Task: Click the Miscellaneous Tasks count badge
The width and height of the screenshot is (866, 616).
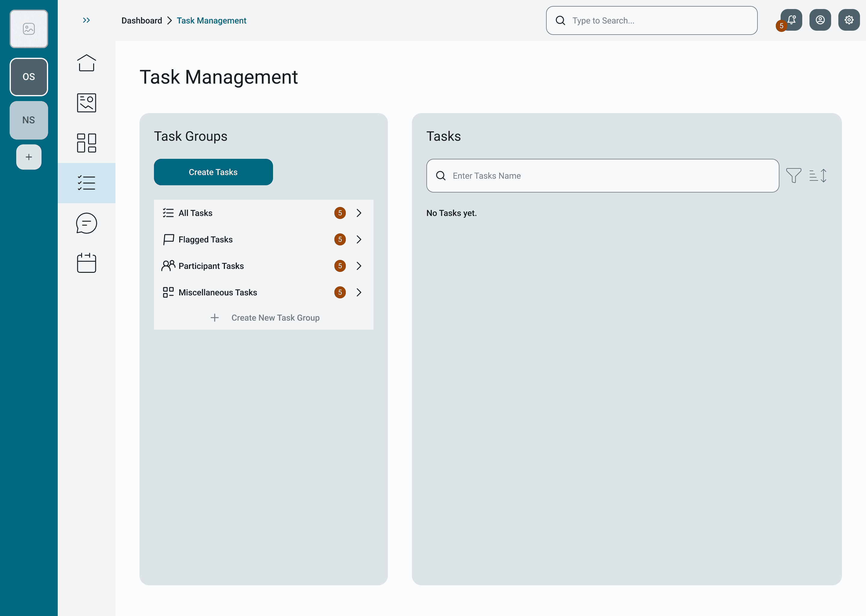Action: 340,292
